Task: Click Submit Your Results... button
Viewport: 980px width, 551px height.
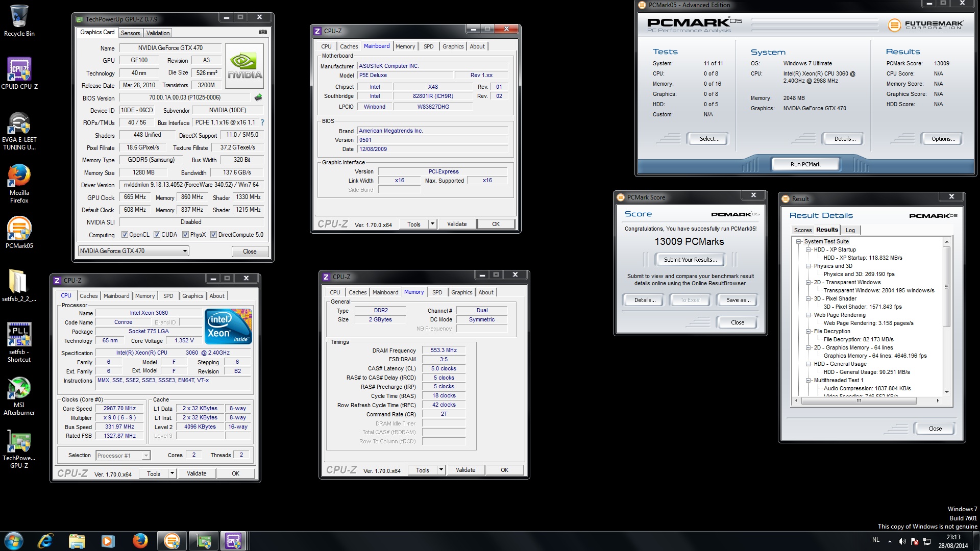Action: point(690,260)
